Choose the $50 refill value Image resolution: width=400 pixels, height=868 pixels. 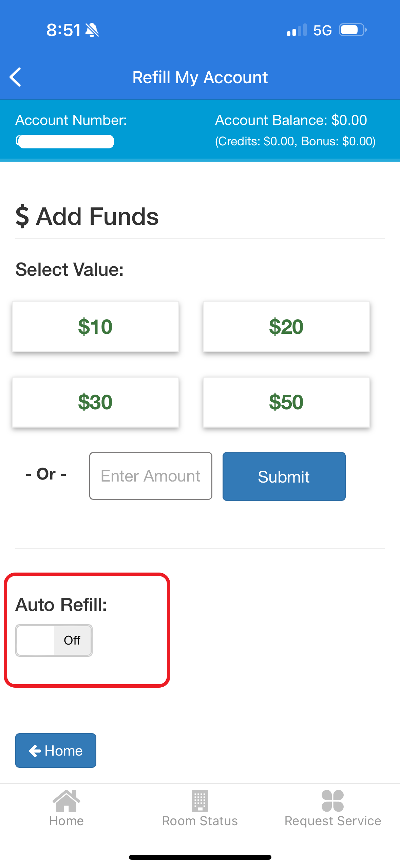tap(286, 402)
